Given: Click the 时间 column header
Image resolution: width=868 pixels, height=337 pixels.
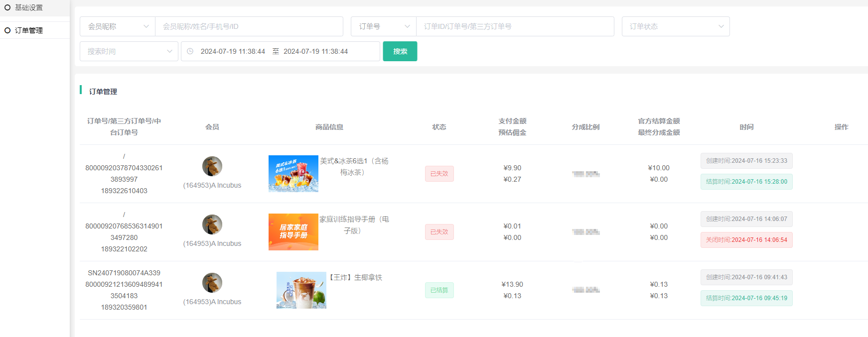Looking at the screenshot, I should (746, 127).
